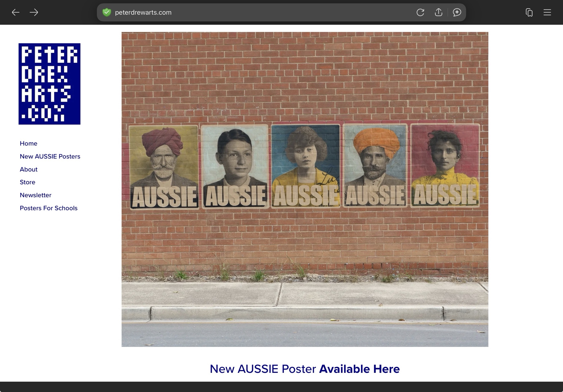The image size is (563, 392).
Task: Click poster of man in orange turban
Action: (x=375, y=166)
